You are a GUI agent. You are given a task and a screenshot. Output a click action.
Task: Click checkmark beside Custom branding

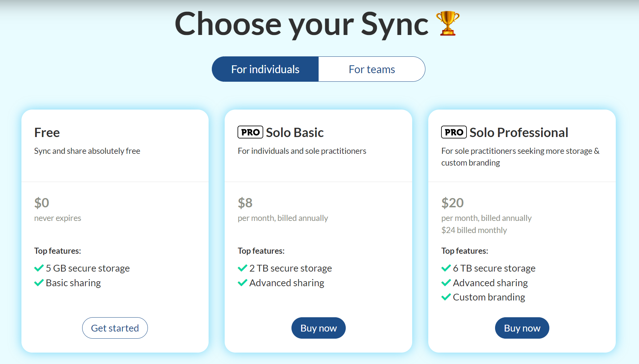pyautogui.click(x=446, y=297)
